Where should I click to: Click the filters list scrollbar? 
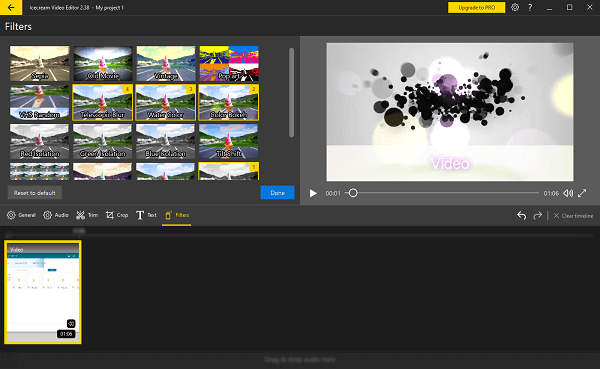292,92
